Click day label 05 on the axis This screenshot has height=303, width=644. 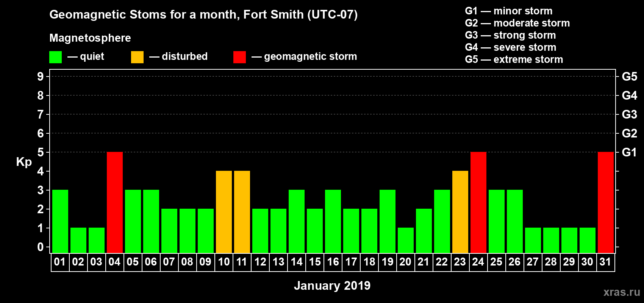(133, 262)
